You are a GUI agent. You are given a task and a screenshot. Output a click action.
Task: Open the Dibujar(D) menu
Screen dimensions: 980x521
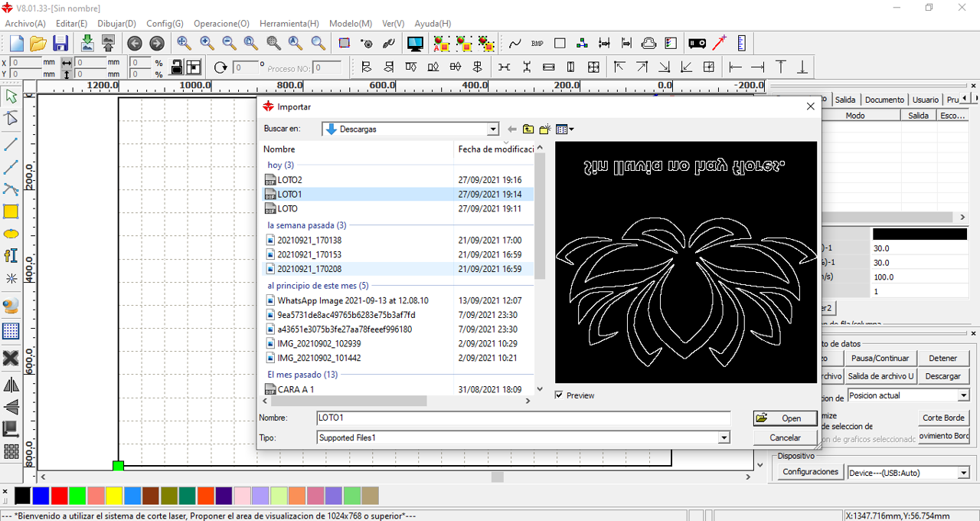(116, 24)
